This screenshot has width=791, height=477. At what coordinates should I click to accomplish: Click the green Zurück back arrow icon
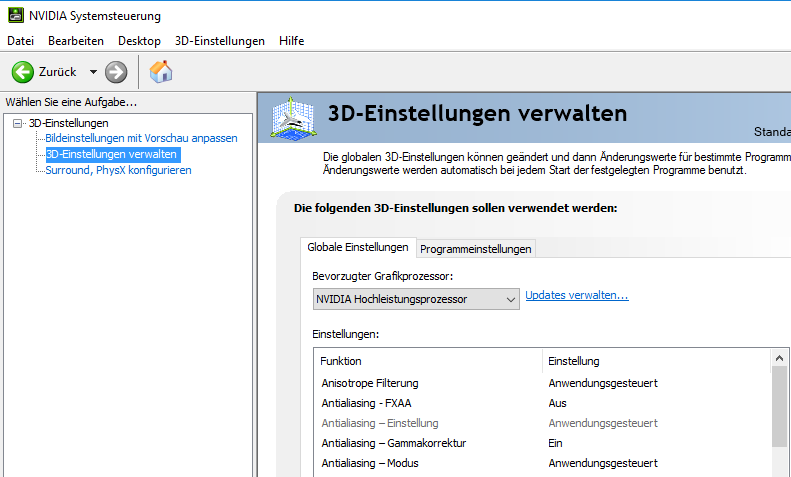[23, 72]
